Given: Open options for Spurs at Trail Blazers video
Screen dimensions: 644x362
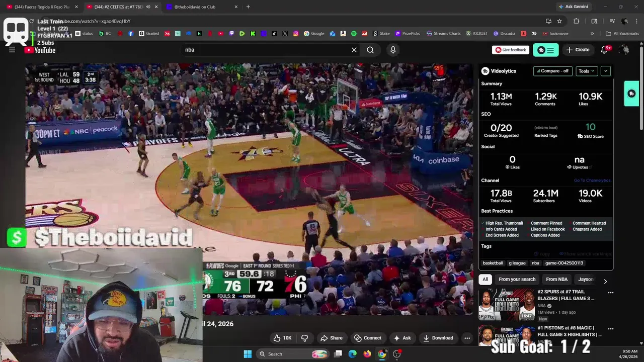Looking at the screenshot, I should tap(611, 292).
